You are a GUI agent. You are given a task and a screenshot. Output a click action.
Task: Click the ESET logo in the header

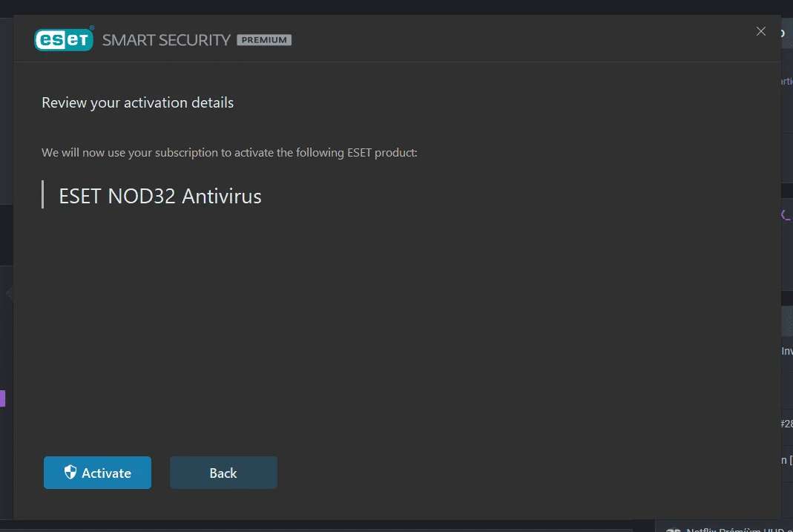coord(64,39)
